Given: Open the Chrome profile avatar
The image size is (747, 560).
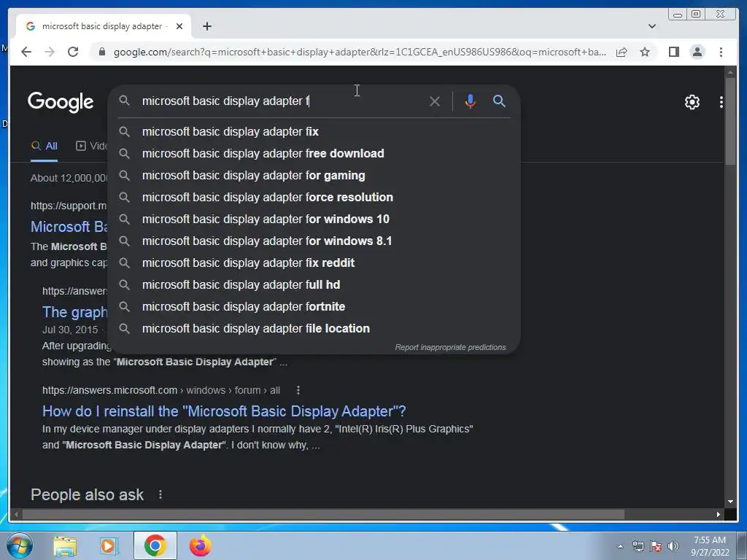Looking at the screenshot, I should (697, 52).
